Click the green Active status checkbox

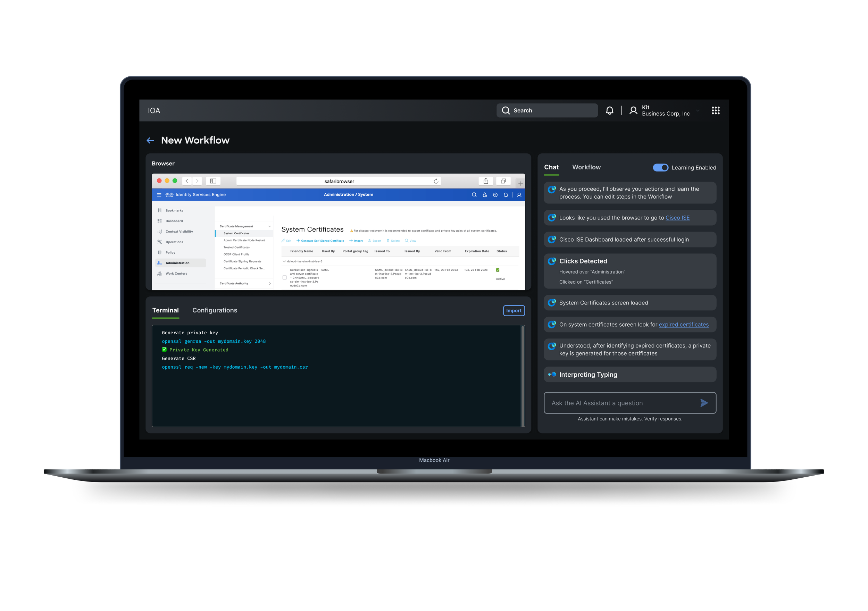[498, 270]
